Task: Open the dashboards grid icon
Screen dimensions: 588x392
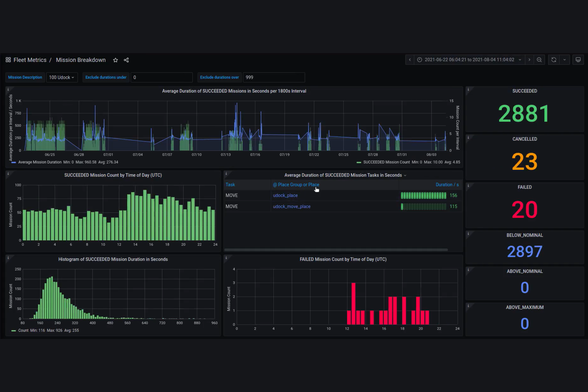Action: click(8, 60)
